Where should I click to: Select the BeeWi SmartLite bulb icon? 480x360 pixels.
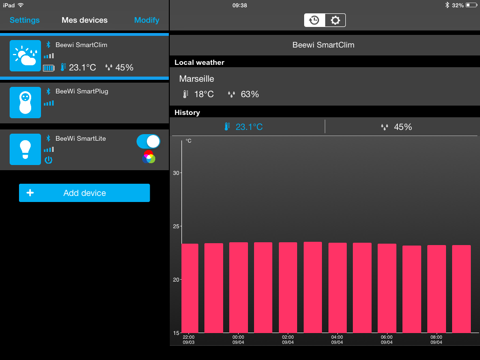[x=25, y=149]
